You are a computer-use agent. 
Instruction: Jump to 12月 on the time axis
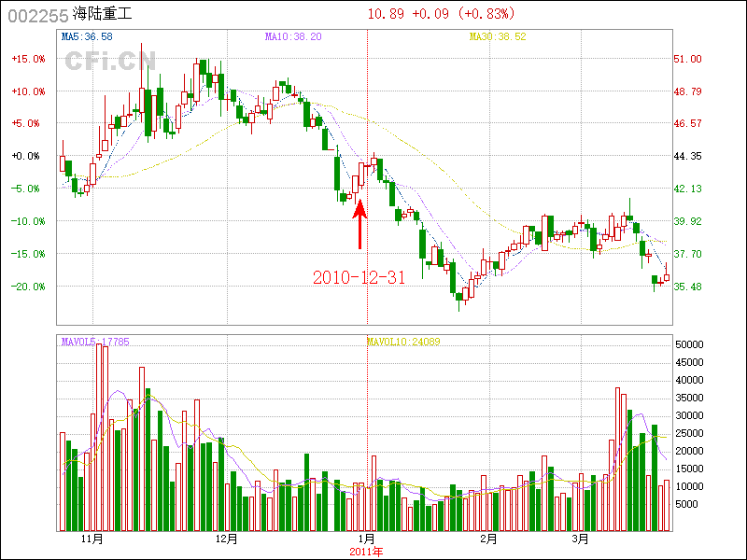coord(226,539)
